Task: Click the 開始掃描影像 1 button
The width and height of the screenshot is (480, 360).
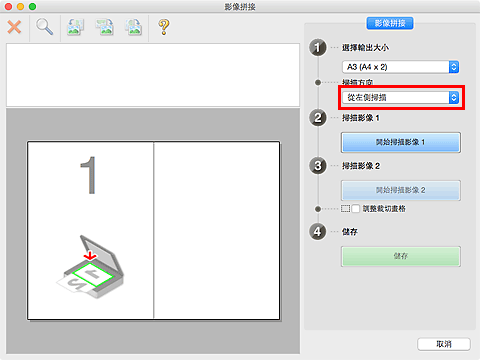Action: point(401,142)
